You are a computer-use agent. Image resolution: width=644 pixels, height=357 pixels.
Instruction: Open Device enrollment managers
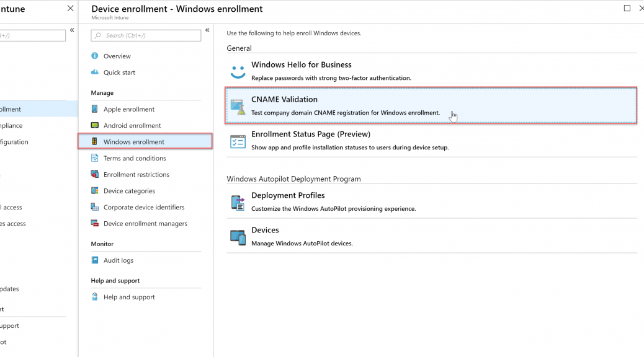(146, 224)
